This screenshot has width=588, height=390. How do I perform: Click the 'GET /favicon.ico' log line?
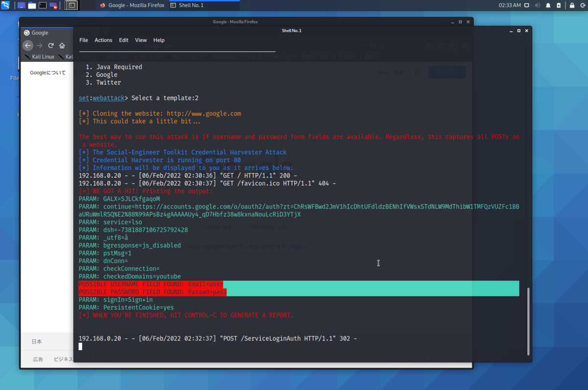point(207,183)
